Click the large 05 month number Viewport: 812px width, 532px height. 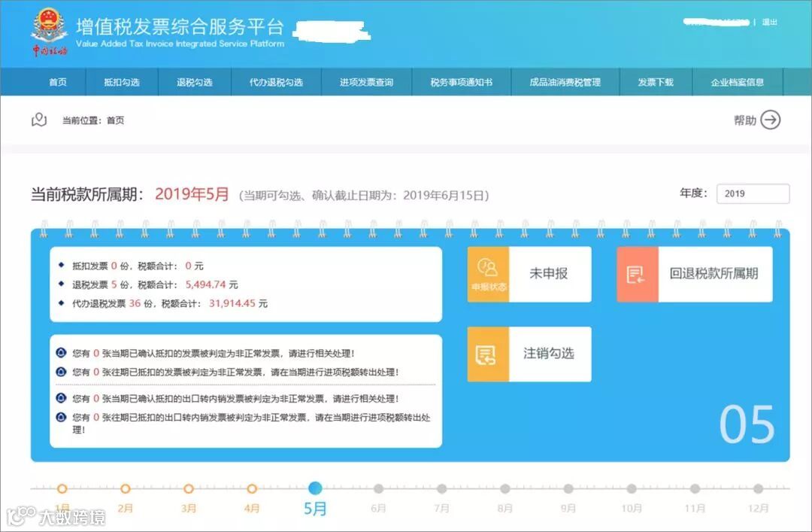click(x=747, y=424)
